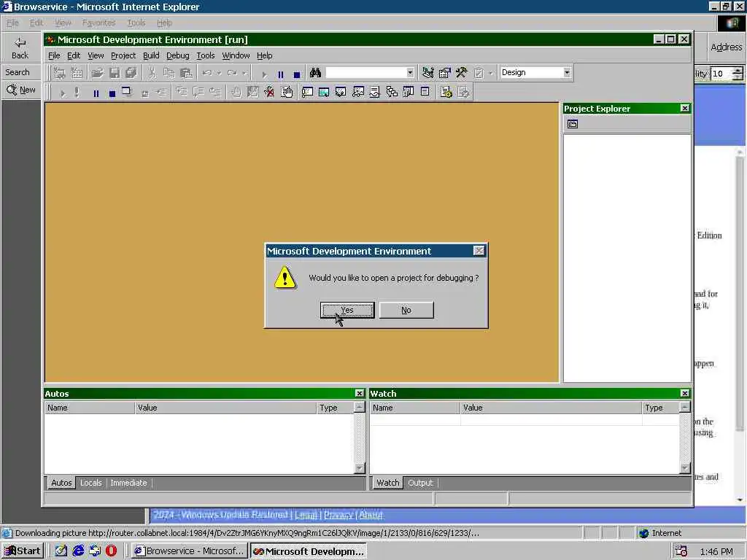This screenshot has width=747, height=560.
Task: Close the debugging prompt dialog
Action: pos(479,251)
